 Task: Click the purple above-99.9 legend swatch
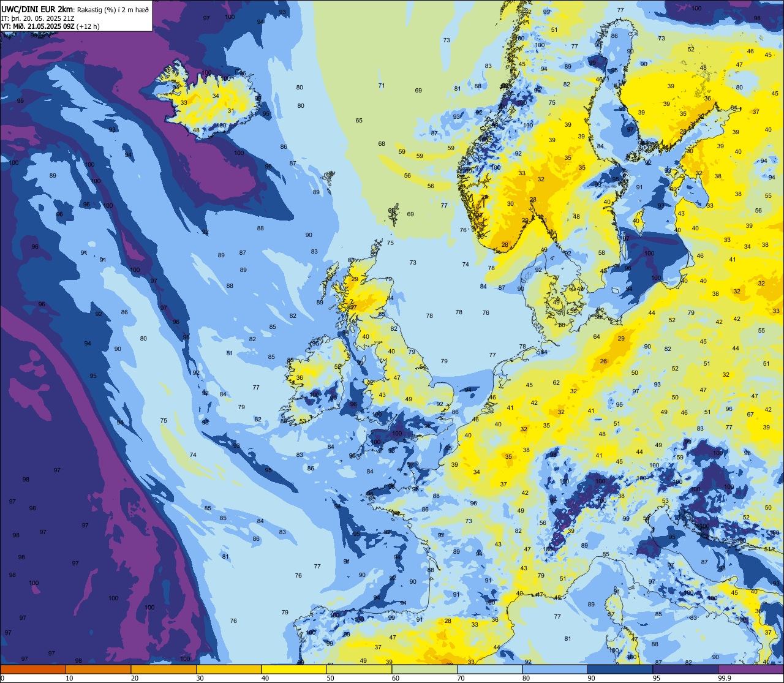pos(750,669)
